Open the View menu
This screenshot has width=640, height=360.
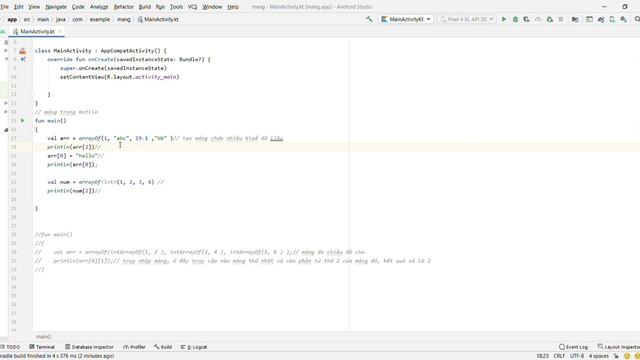coord(34,7)
